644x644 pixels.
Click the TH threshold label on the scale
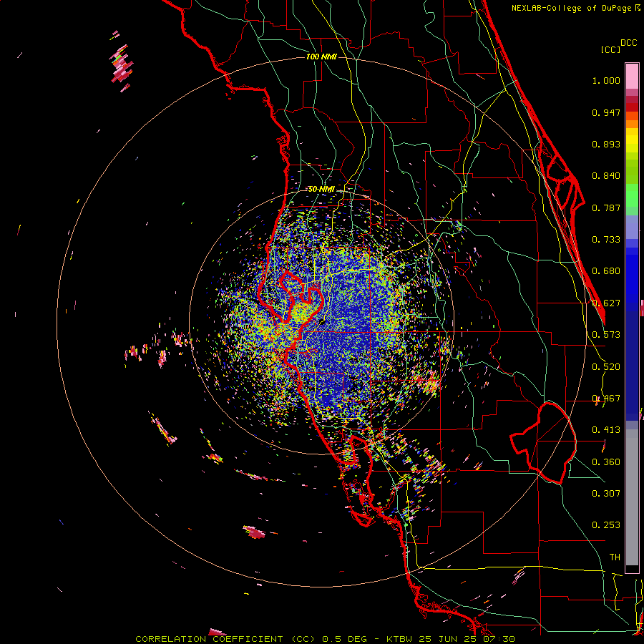(x=615, y=557)
